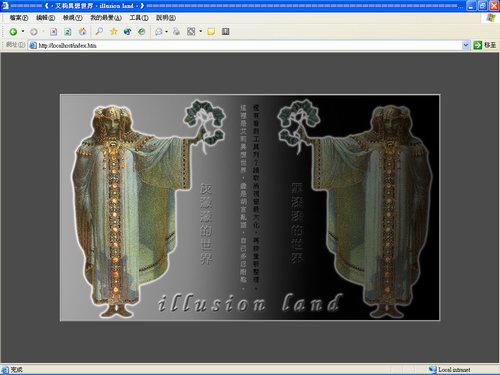Click the yellow note icon

tap(211, 32)
